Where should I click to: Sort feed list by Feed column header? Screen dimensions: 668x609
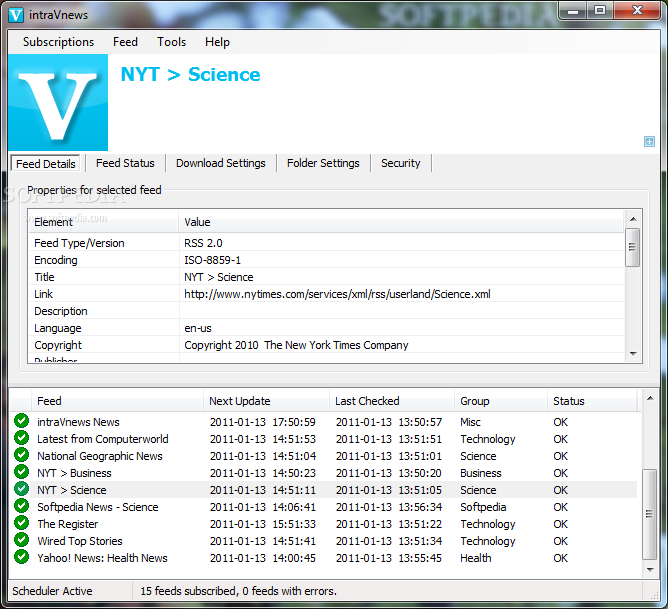click(x=118, y=401)
